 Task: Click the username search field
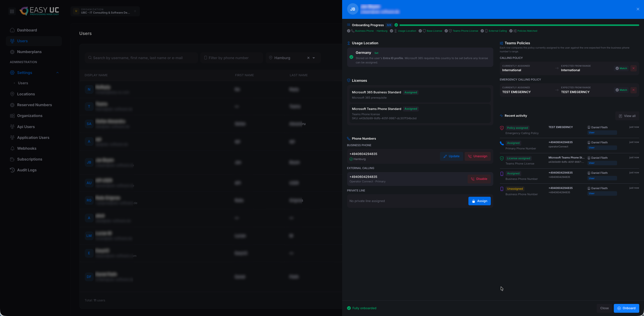tap(141, 58)
